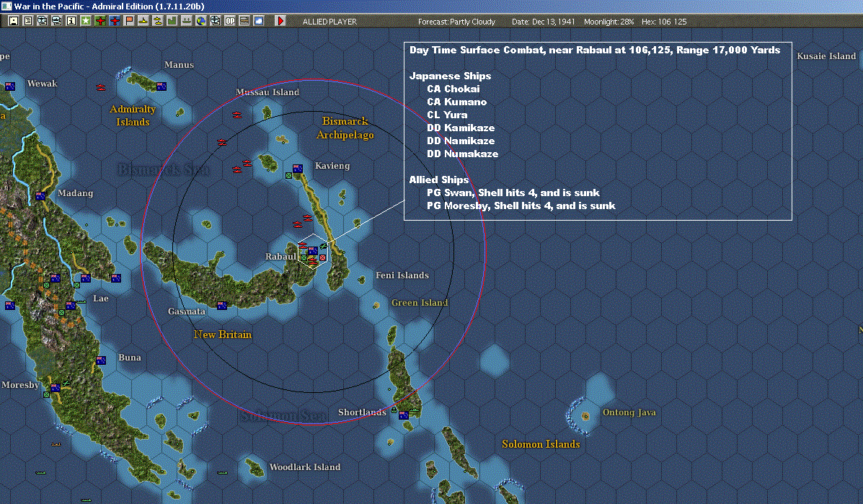Click the 'Forecast: Partly Cloudy' status text
This screenshot has height=504, width=863.
click(x=456, y=22)
